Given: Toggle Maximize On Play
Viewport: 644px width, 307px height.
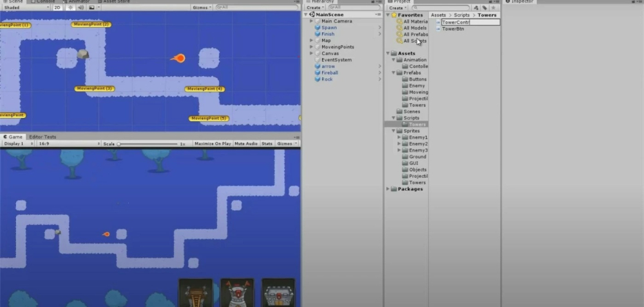Looking at the screenshot, I should (x=213, y=144).
